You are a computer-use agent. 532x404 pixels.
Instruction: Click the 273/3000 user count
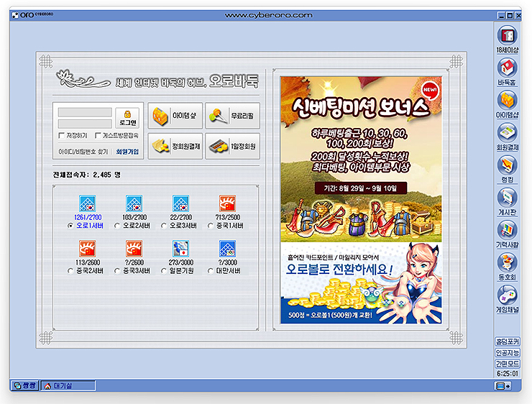coord(181,262)
